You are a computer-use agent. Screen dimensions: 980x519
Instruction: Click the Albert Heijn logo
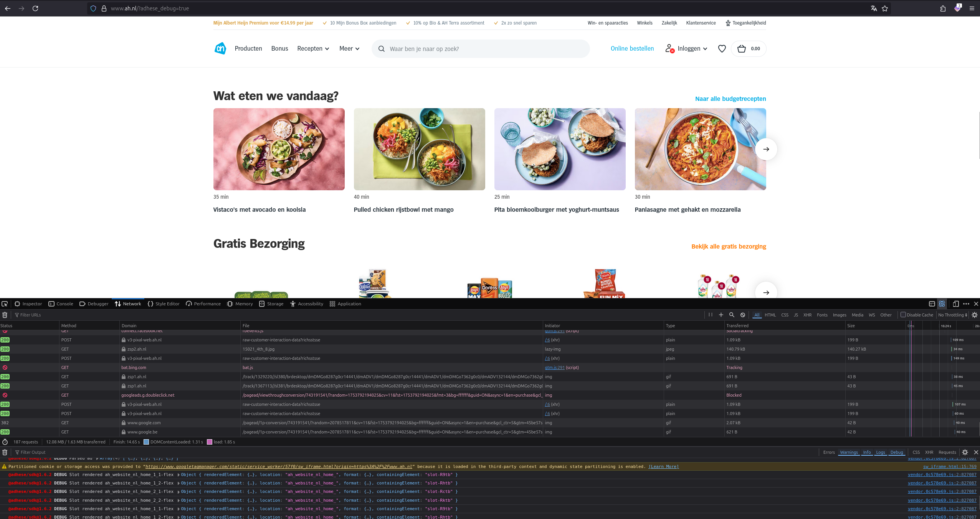[x=220, y=49]
